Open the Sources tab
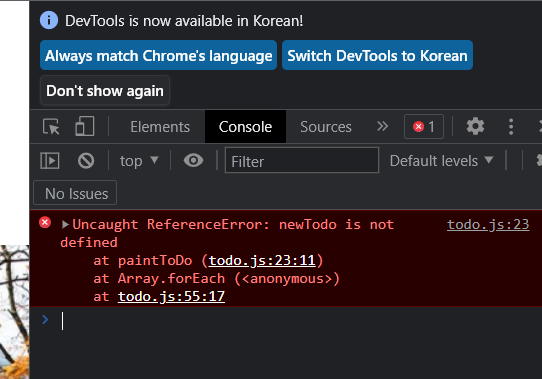Viewport: 542px width, 379px height. pos(326,127)
